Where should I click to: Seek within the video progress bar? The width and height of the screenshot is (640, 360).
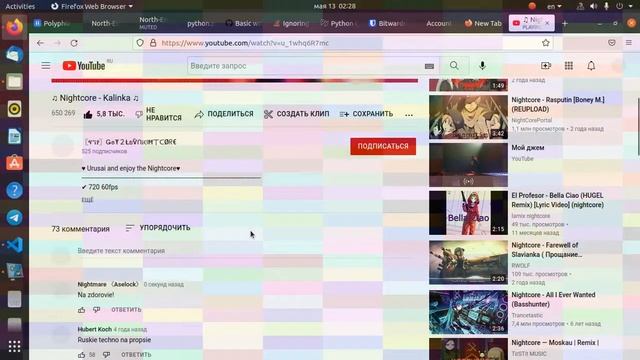235,81
